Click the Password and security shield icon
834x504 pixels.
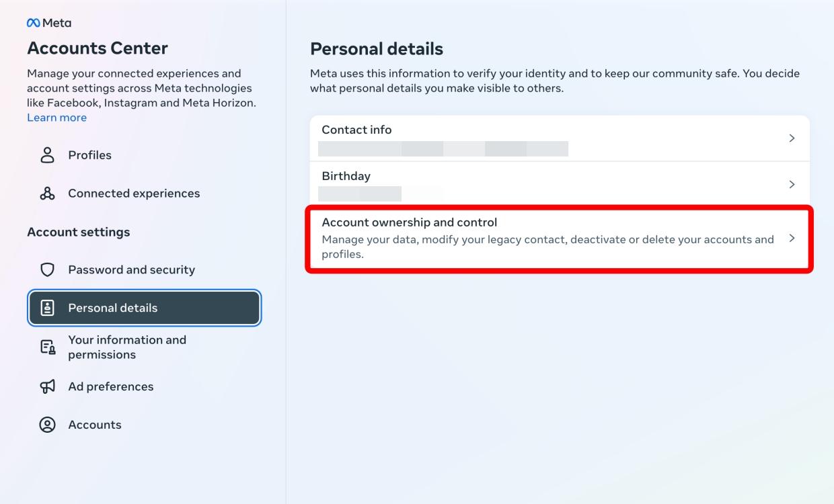[46, 269]
